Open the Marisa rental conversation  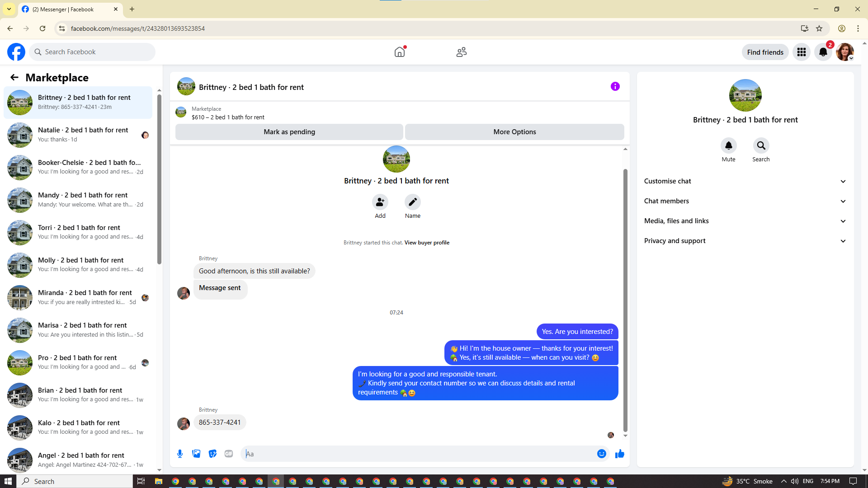(x=78, y=330)
